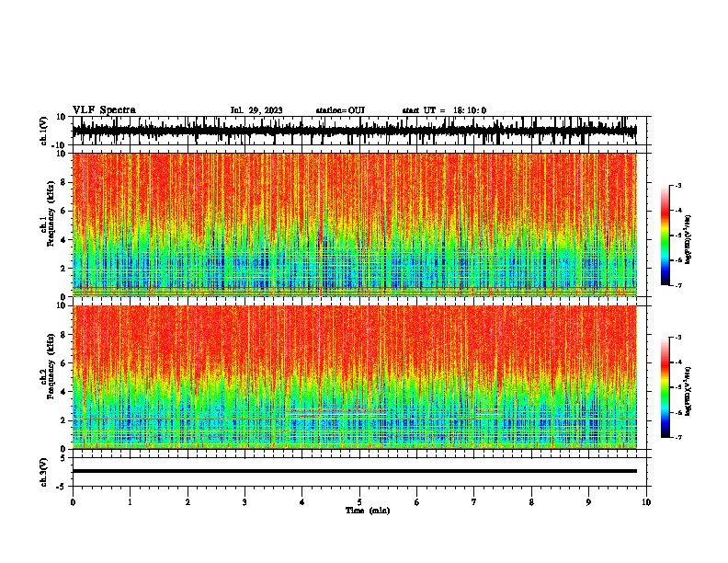Click the 'VLF Spectra' title text
The height and width of the screenshot is (563, 728).
104,110
